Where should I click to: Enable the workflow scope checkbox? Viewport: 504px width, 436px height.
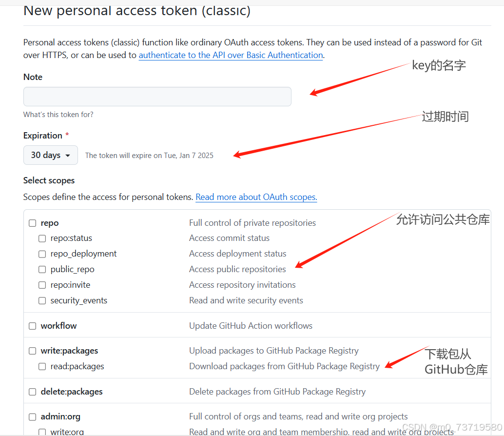[x=32, y=326]
